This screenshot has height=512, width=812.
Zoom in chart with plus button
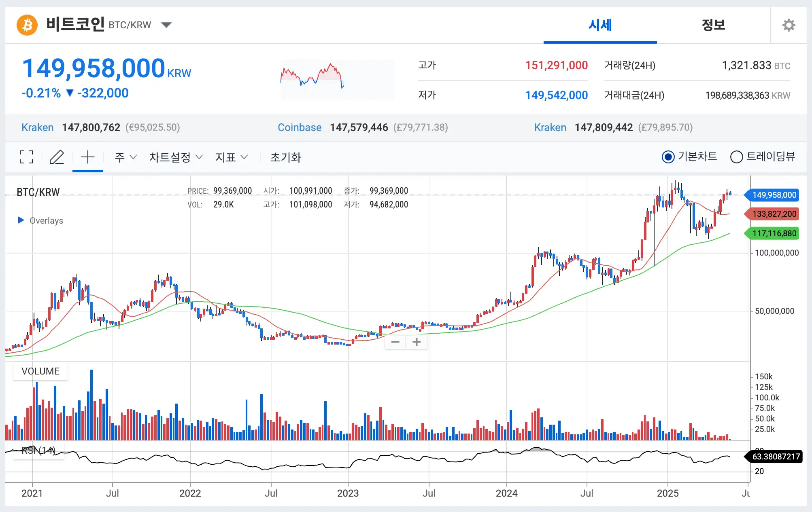(x=417, y=342)
